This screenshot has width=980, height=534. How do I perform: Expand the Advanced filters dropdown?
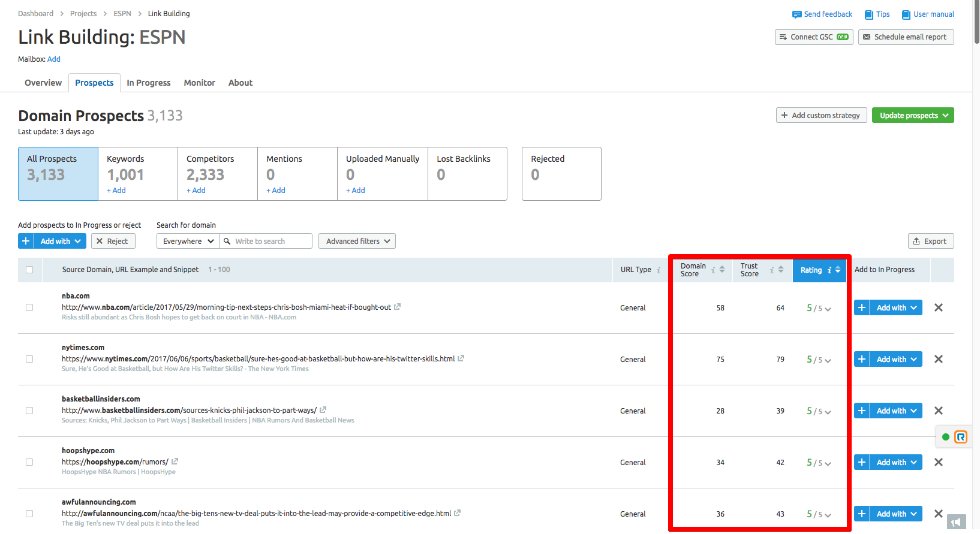tap(357, 241)
